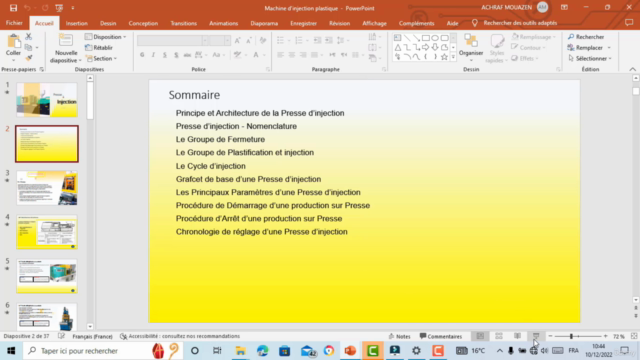
Task: Select slide 3 thumbnail in the panel
Action: [47, 188]
